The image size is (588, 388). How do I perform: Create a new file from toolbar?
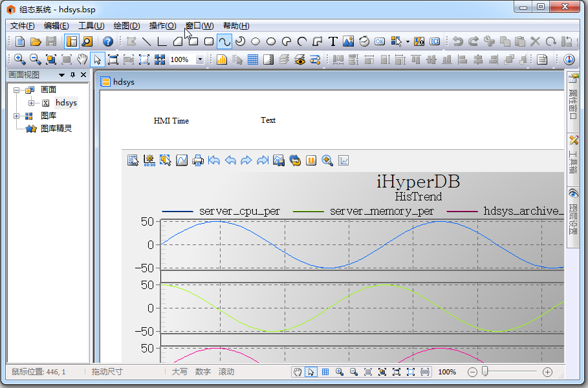20,41
